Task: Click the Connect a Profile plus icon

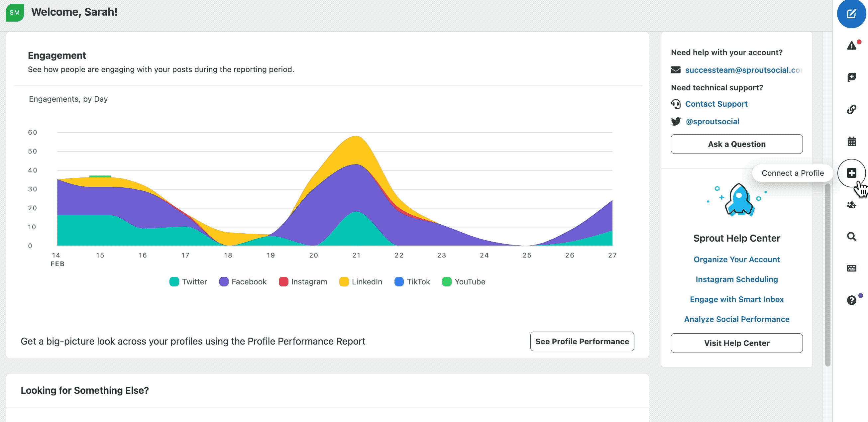Action: [851, 173]
